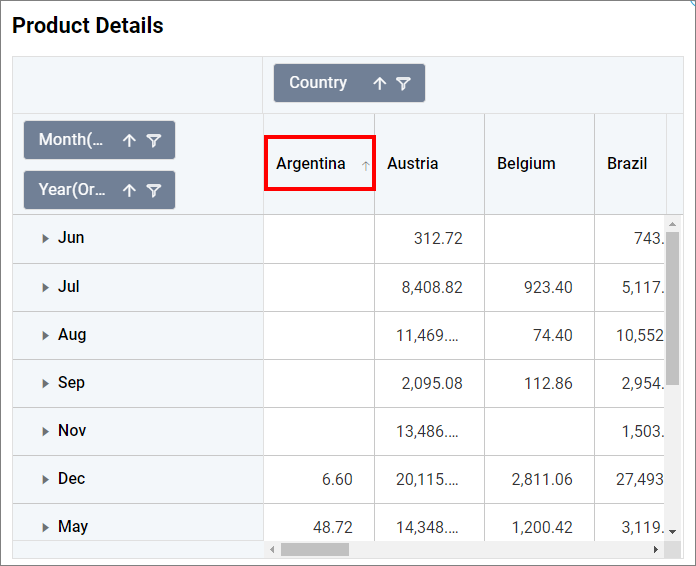Open the filter on Year field
Screen dimensions: 696x566
(153, 190)
